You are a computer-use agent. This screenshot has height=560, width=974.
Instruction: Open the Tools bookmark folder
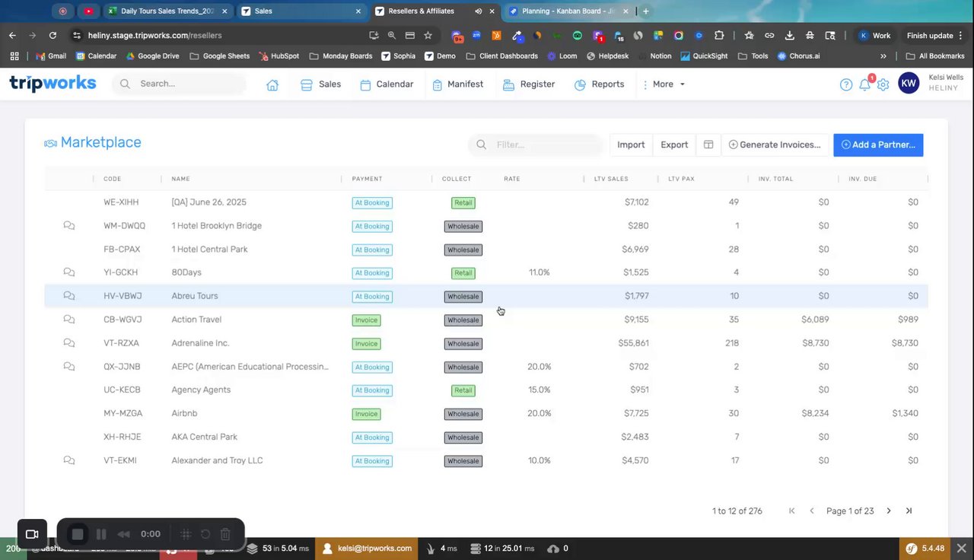pyautogui.click(x=753, y=56)
